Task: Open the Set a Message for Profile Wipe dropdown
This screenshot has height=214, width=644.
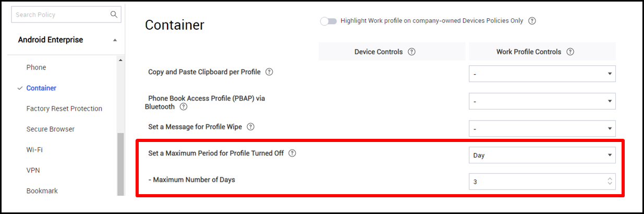Action: 542,128
